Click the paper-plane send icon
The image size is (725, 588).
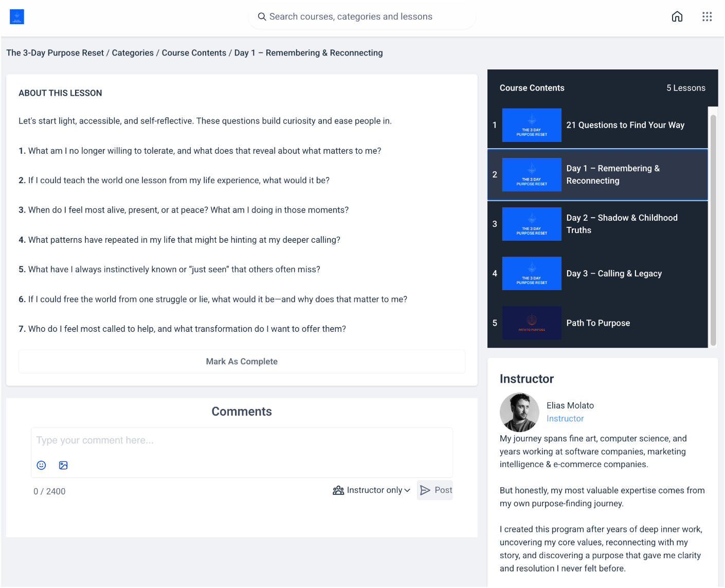coord(425,490)
